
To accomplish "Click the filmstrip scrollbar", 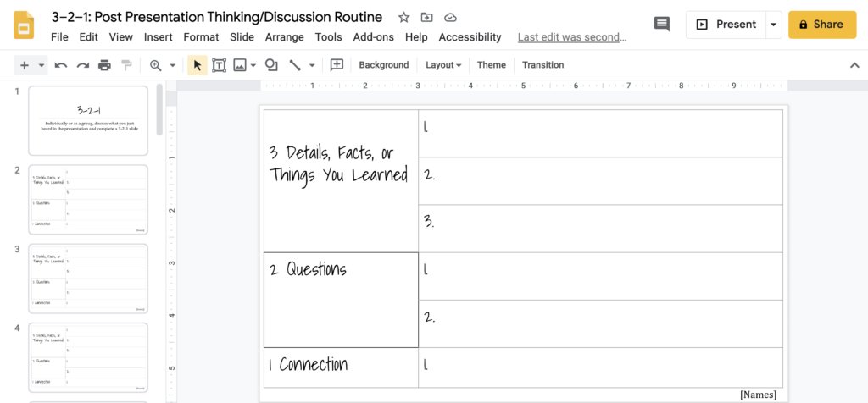I will pyautogui.click(x=159, y=109).
